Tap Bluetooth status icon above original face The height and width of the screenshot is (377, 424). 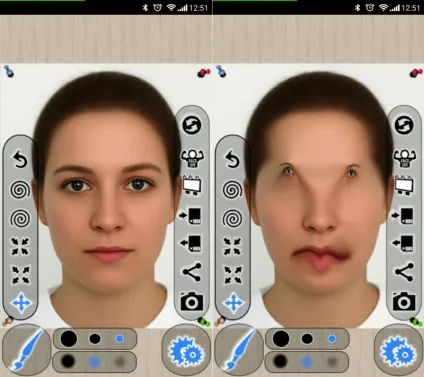[x=145, y=7]
